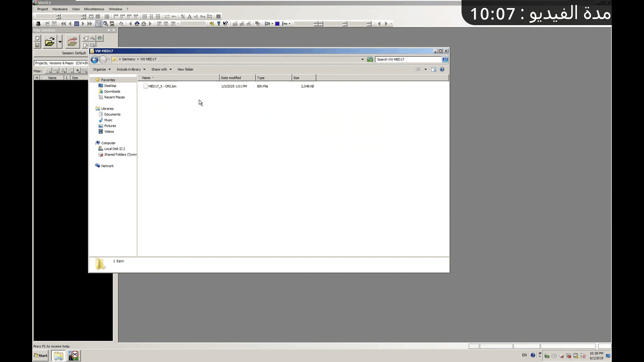Select the MED17_5 - ORI.bin file
The width and height of the screenshot is (644, 362).
(162, 86)
